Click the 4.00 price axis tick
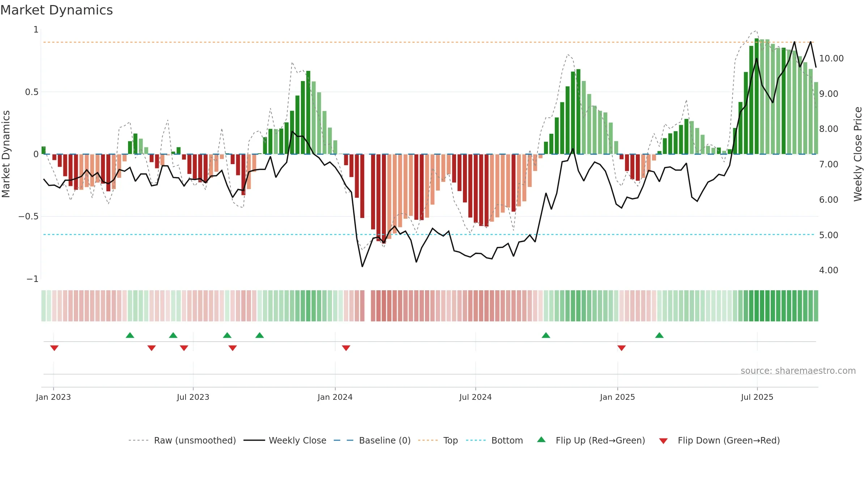The image size is (868, 488). pyautogui.click(x=829, y=270)
